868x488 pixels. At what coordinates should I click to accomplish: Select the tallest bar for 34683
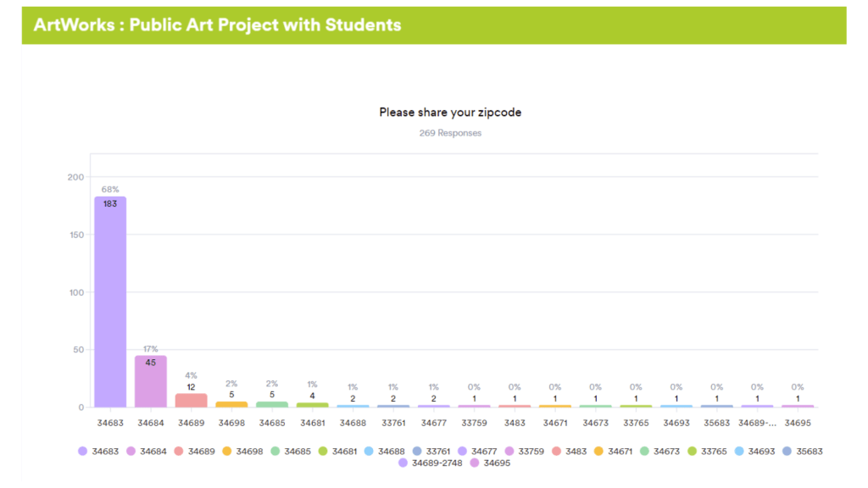coord(110,302)
